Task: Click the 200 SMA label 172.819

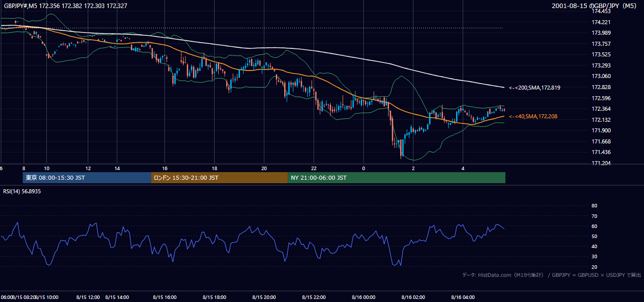Action: [x=535, y=88]
